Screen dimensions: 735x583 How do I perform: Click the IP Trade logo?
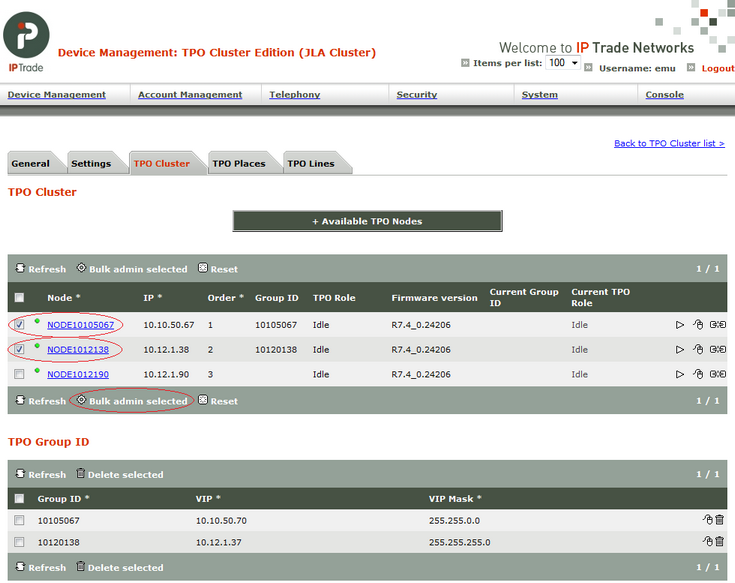pyautogui.click(x=26, y=42)
